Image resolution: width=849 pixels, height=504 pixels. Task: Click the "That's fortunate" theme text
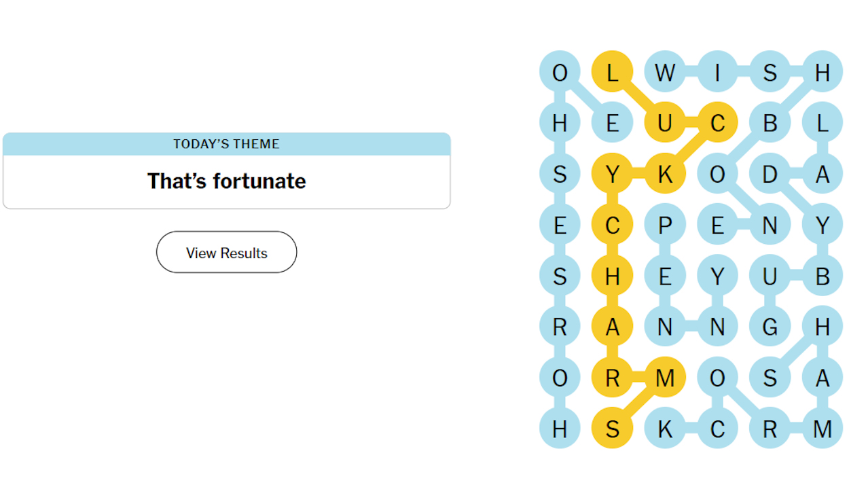tap(226, 181)
